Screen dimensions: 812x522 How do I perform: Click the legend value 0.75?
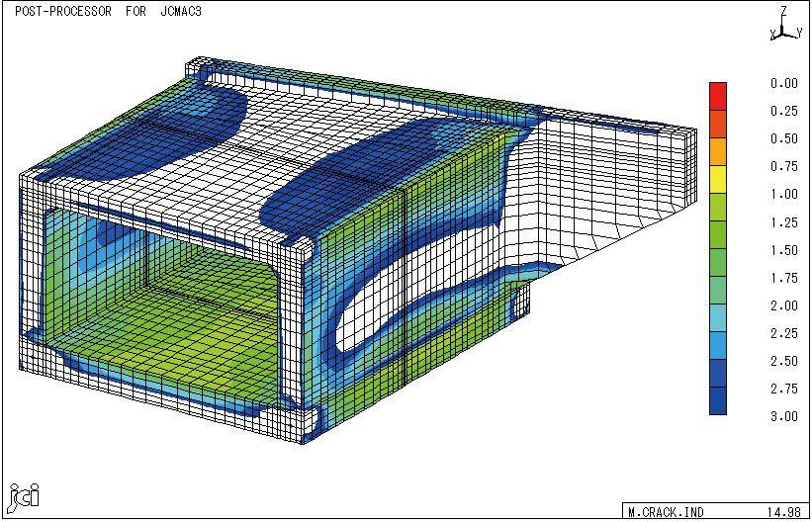[783, 167]
